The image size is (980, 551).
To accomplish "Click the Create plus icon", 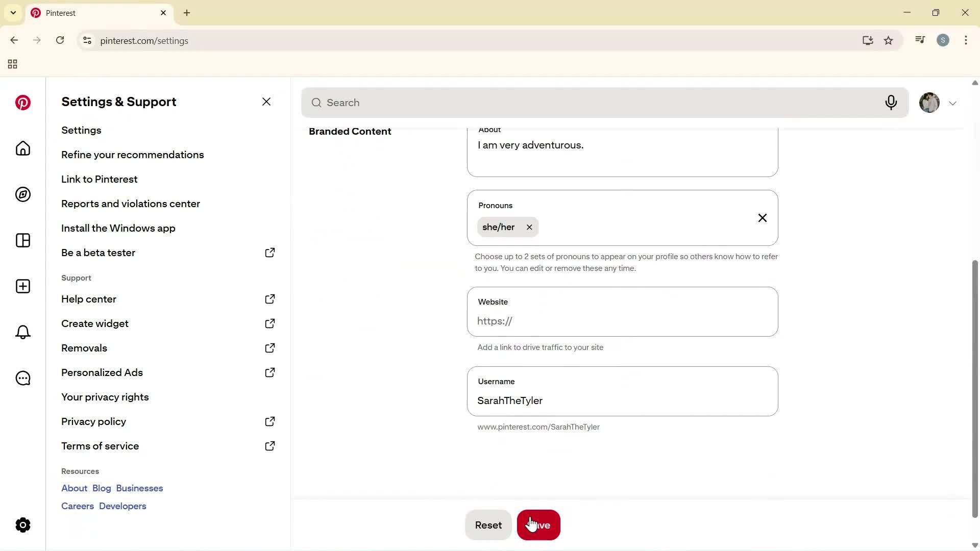I will pyautogui.click(x=22, y=286).
